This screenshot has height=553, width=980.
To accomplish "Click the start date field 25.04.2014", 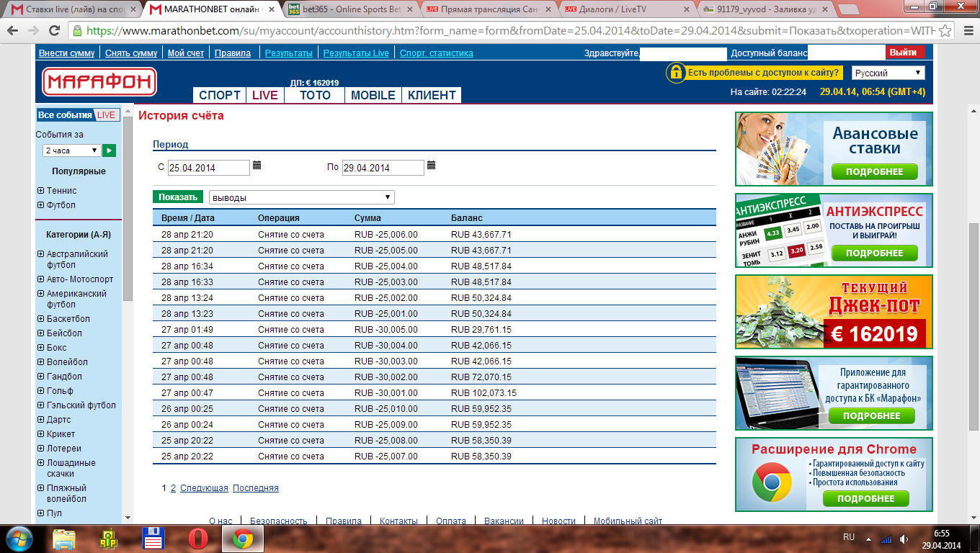I will pos(209,168).
